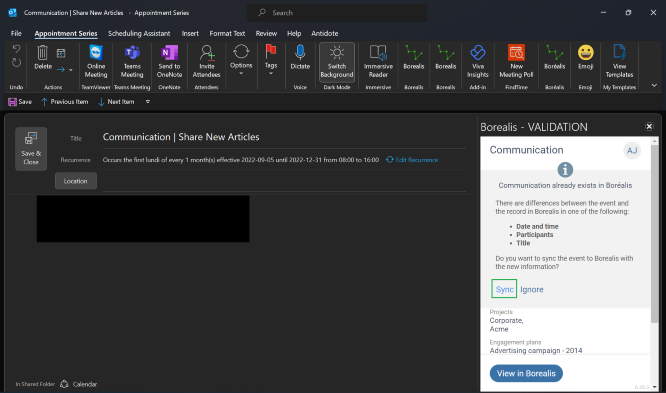The height and width of the screenshot is (393, 666).
Task: Open View Templates
Action: click(619, 62)
